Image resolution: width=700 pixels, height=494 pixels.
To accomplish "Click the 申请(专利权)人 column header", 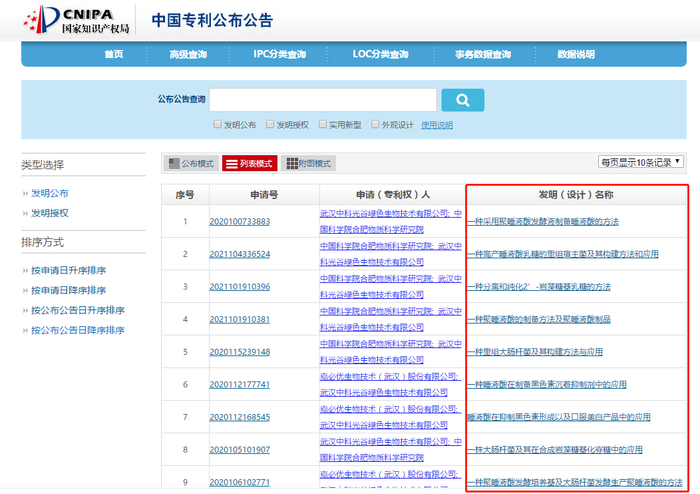I will (393, 195).
